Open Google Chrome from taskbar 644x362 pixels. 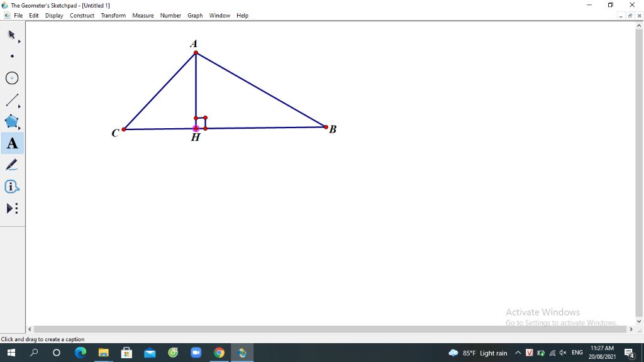click(219, 353)
